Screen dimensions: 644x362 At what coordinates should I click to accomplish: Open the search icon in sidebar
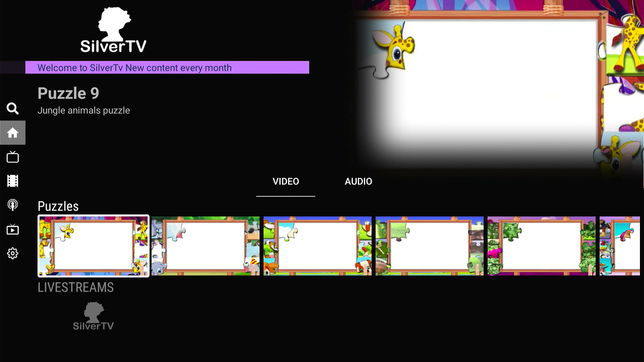13,109
